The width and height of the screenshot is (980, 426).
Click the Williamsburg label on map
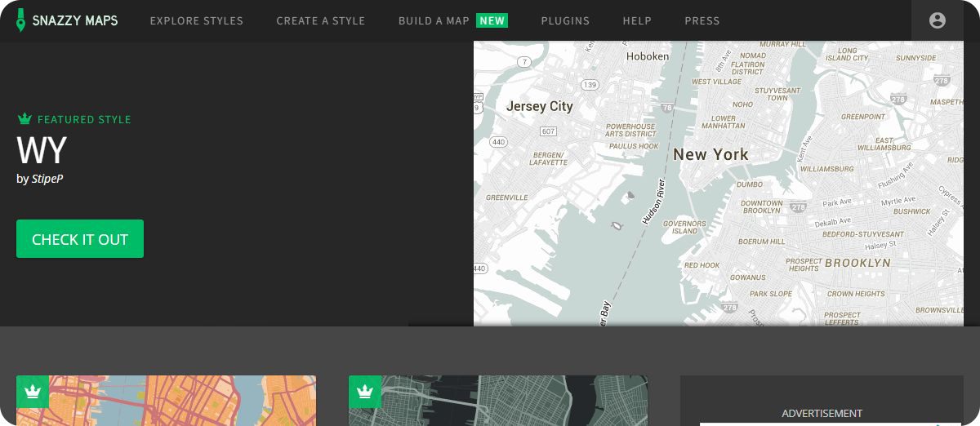click(x=826, y=169)
